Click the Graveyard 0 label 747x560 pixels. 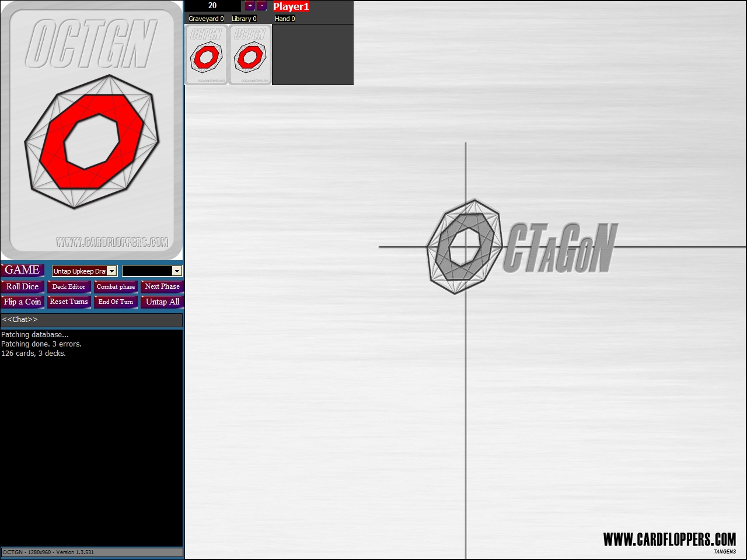tap(206, 19)
